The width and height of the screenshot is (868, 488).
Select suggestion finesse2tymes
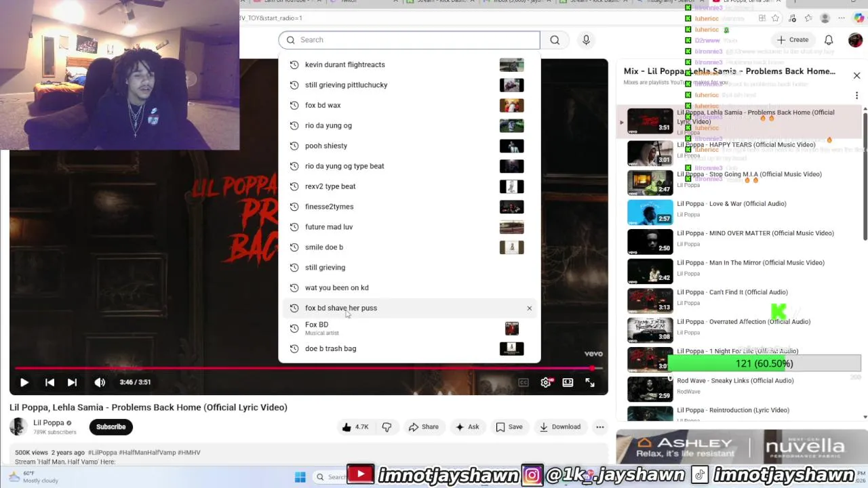[409, 207]
